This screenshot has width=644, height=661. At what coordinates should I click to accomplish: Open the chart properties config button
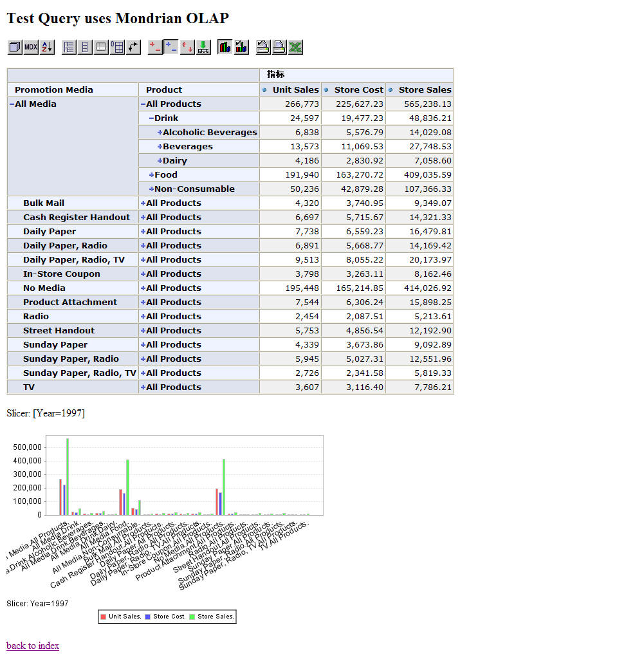[241, 47]
